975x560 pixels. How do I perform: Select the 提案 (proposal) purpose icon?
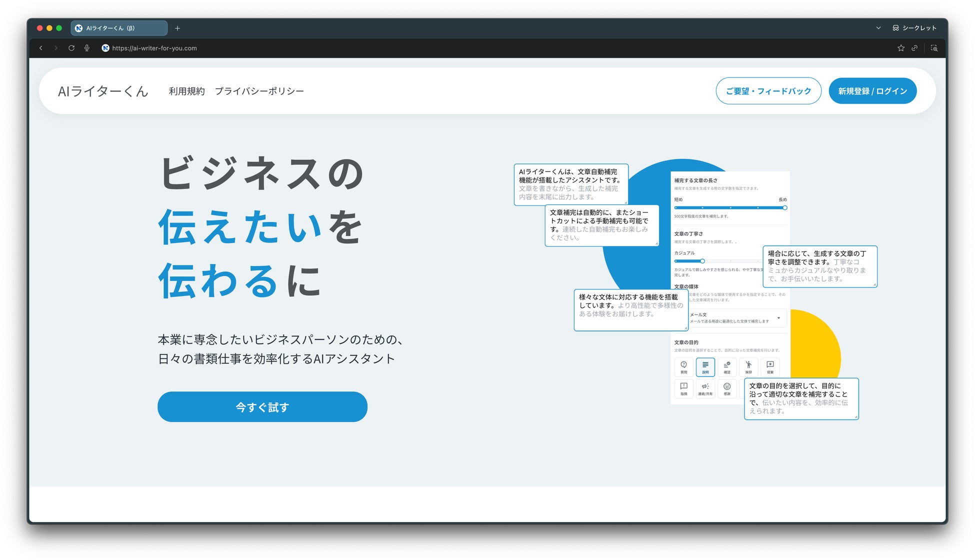[770, 366]
